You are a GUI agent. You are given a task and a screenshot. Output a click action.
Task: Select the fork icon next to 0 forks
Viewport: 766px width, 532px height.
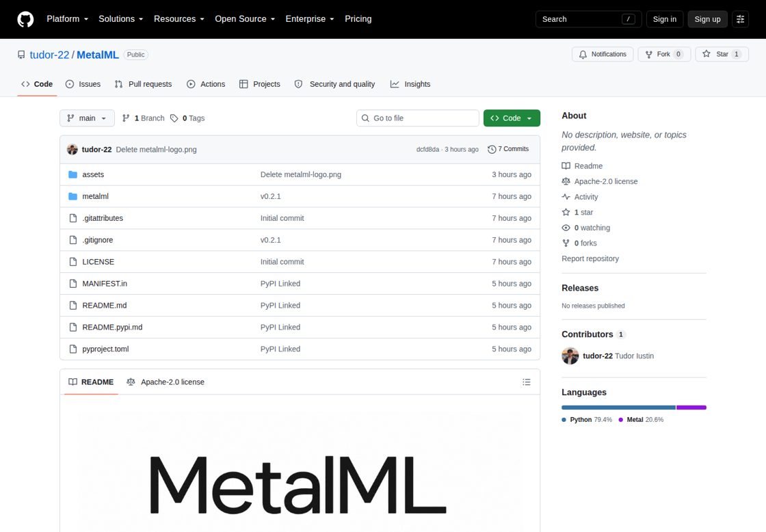tap(566, 243)
